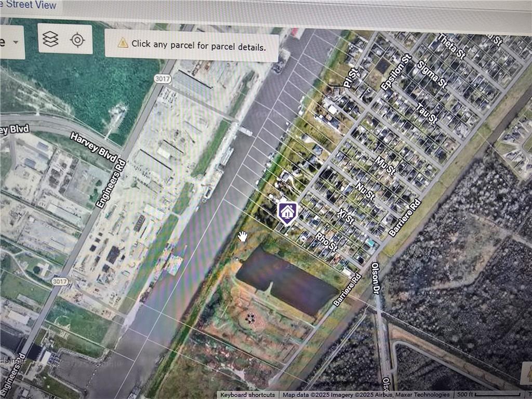Viewport: 532px width, 399px height.
Task: Open the map type dropdown arrow
Action: tap(15, 42)
